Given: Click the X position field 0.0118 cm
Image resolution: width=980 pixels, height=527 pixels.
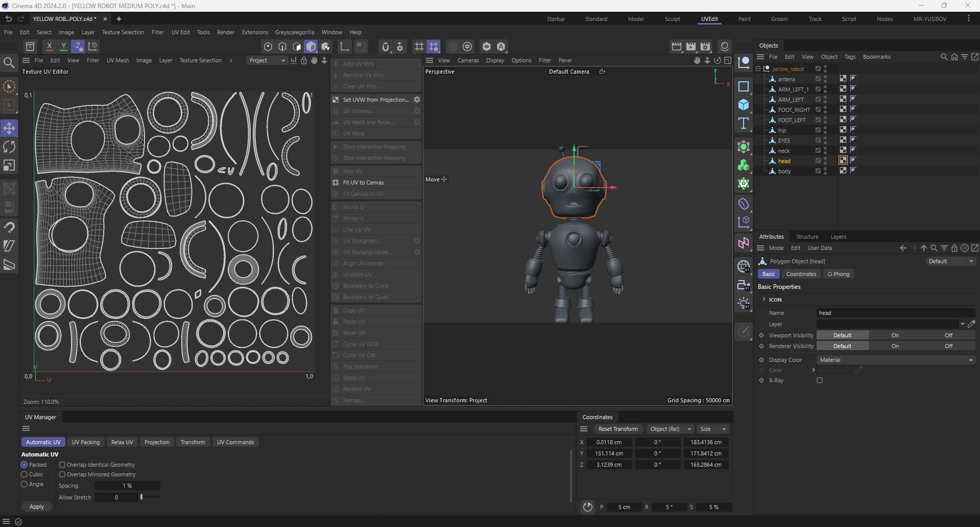Looking at the screenshot, I should click(609, 442).
